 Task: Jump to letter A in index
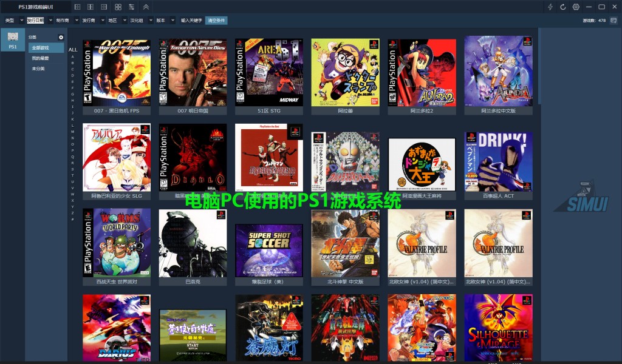(x=73, y=56)
